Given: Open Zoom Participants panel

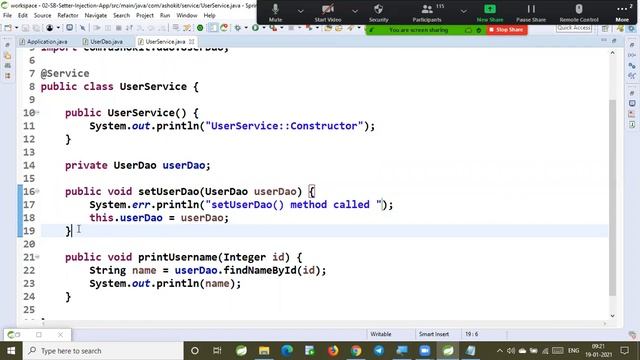Looking at the screenshot, I should point(427,13).
